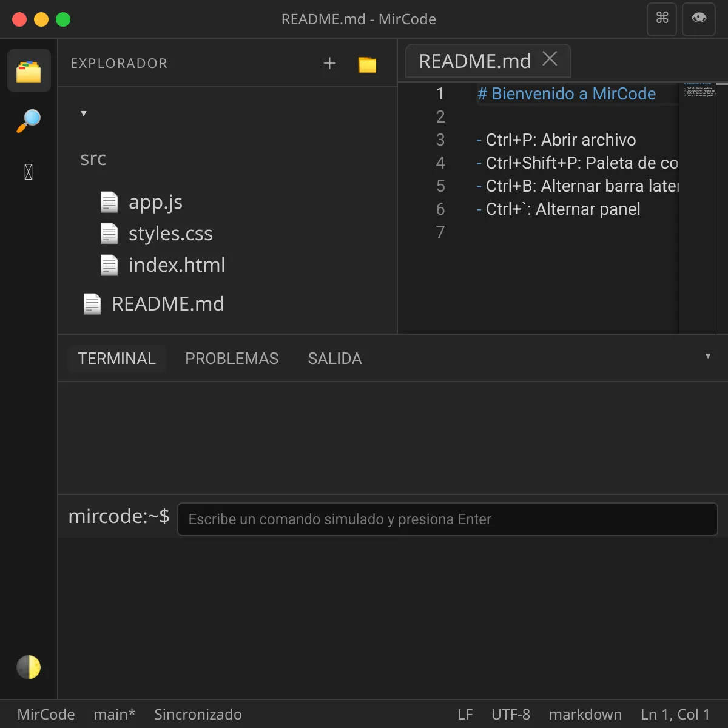Click the green maximize window button

[63, 19]
